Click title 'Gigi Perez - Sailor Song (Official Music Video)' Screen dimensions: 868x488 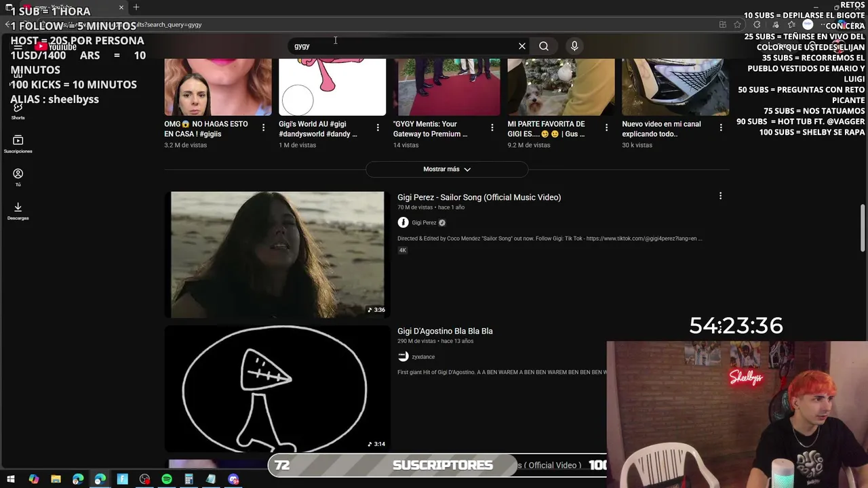[x=479, y=197]
